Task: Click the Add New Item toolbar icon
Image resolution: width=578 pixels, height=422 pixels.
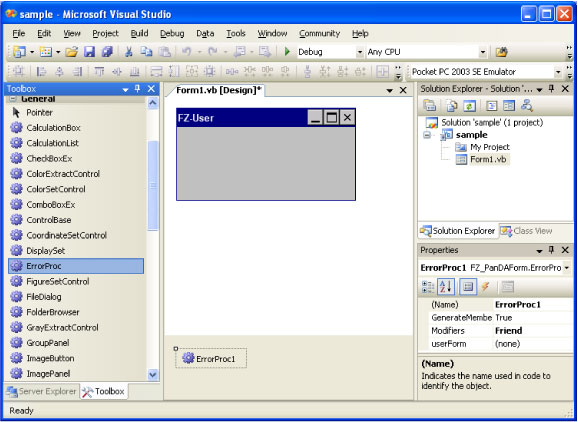Action: [45, 52]
